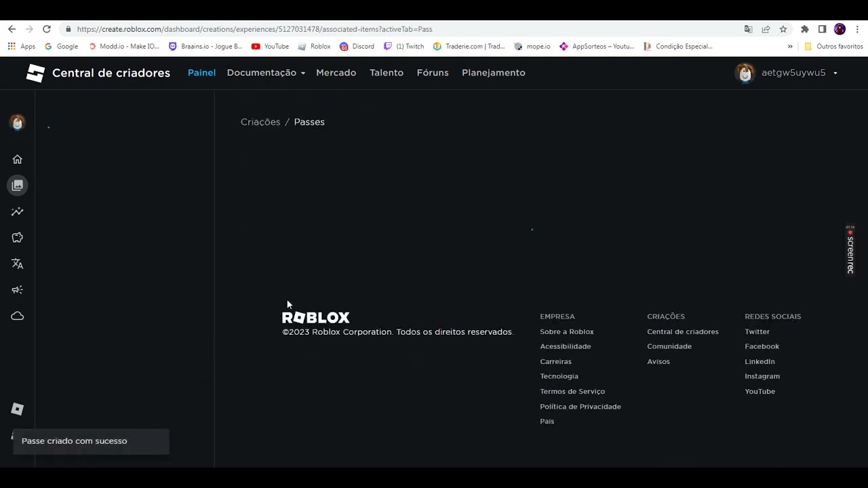Click the Roblox Studio icon at the sidebar bottom
The image size is (868, 488).
[x=18, y=409]
